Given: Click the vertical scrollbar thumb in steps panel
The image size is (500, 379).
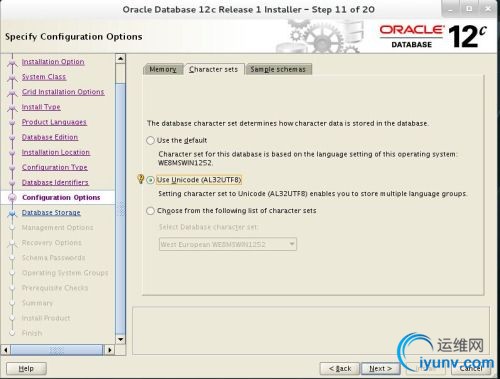Looking at the screenshot, I should (120, 209).
